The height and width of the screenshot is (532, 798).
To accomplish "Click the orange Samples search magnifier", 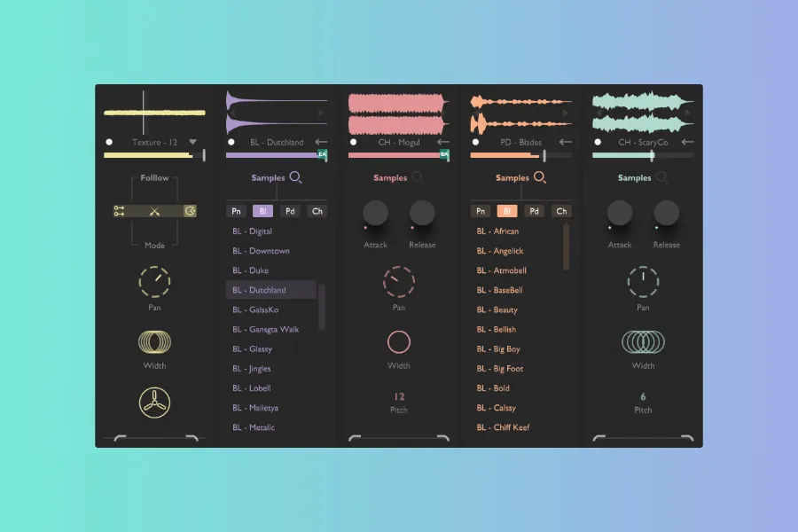I will pos(540,177).
